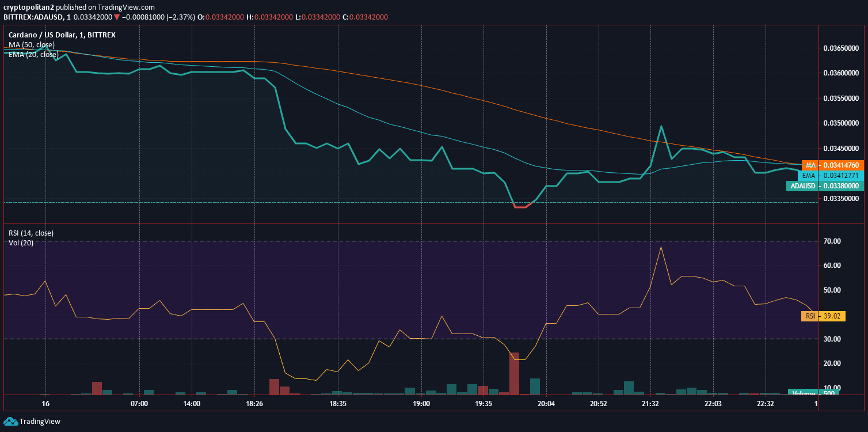Select the Vol (20) legend
Image resolution: width=868 pixels, height=432 pixels.
[21, 242]
